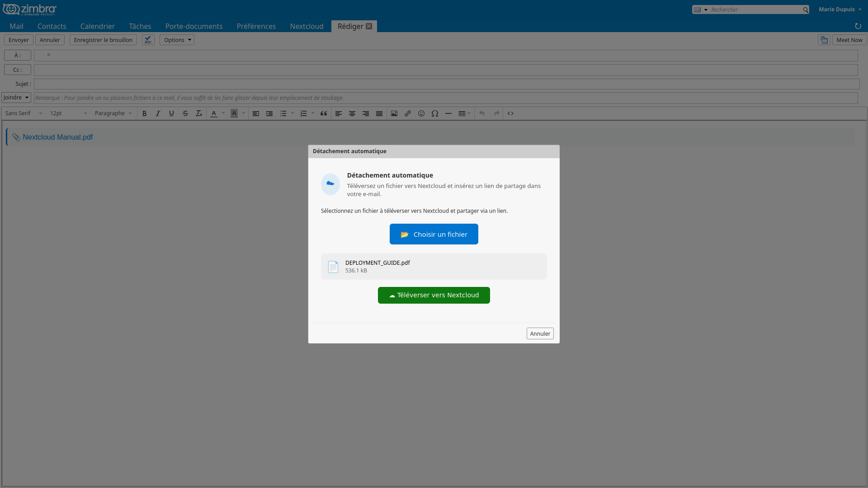Expand the Paragraphe format dropdown
Viewport: 868px width, 488px height.
pos(113,113)
